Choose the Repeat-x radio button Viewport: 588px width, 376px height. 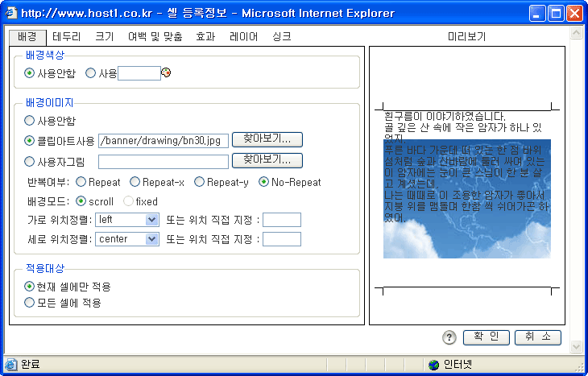tap(135, 183)
